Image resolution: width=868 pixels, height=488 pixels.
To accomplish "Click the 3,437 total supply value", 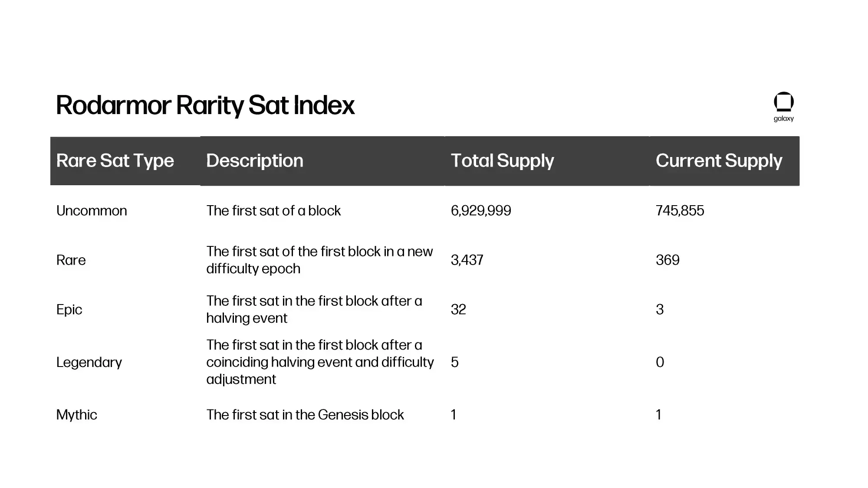I will click(x=467, y=260).
